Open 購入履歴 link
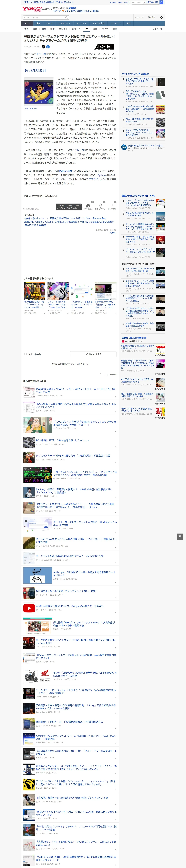186x868 pixels. point(152,18)
